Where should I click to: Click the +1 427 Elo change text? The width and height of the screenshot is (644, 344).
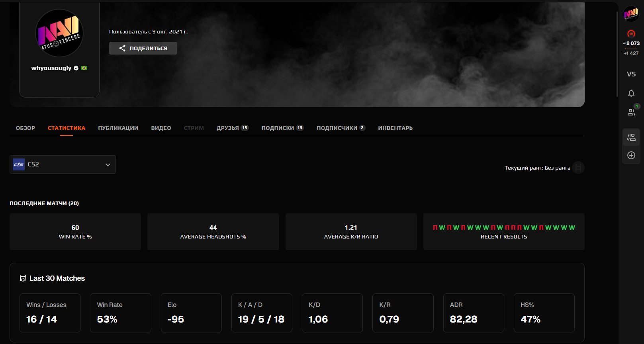(x=631, y=53)
